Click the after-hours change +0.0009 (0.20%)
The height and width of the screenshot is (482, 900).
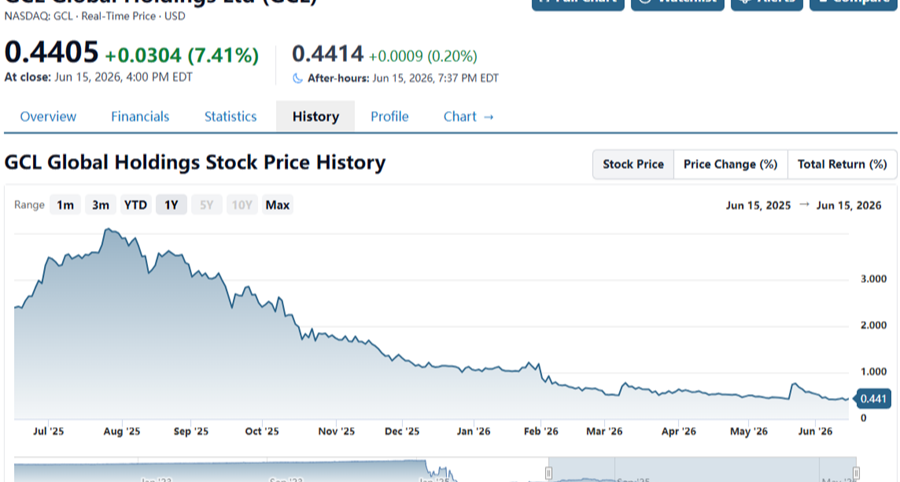[422, 56]
